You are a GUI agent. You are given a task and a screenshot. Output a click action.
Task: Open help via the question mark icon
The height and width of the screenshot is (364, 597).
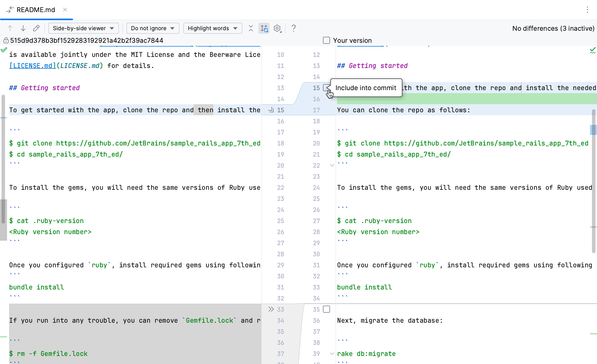pyautogui.click(x=293, y=28)
